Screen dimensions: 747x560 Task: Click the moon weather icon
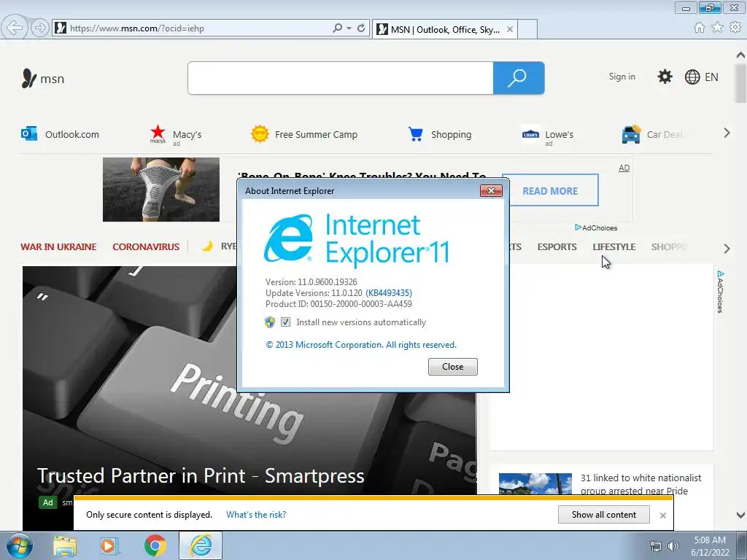(x=207, y=246)
